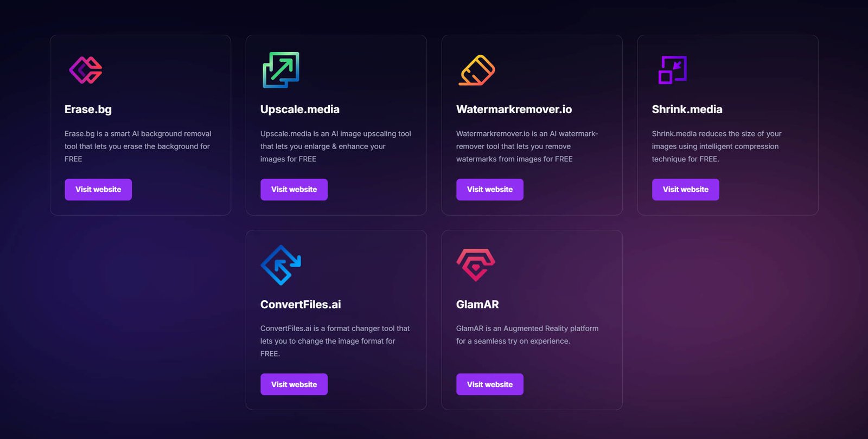The height and width of the screenshot is (439, 868).
Task: Select the Shrink.media card heading
Action: point(687,109)
